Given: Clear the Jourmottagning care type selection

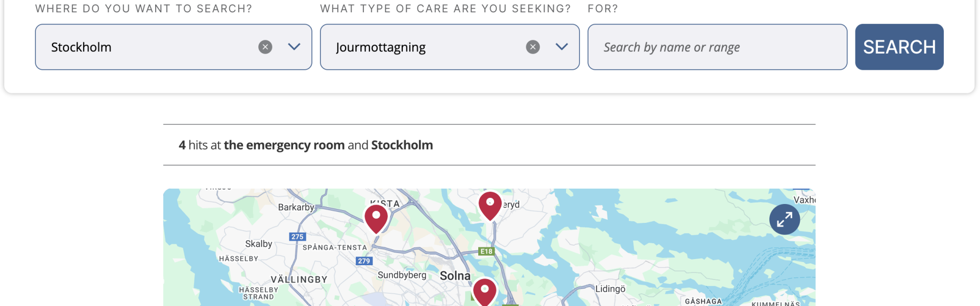Looking at the screenshot, I should (x=533, y=47).
